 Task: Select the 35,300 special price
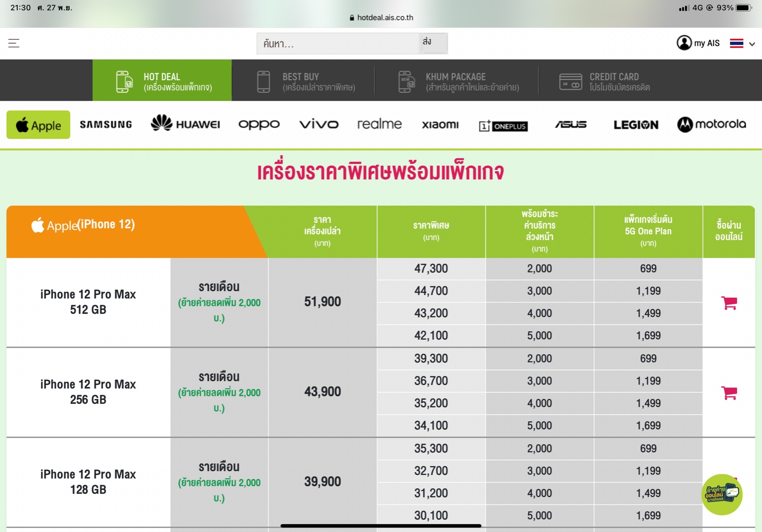[431, 449]
